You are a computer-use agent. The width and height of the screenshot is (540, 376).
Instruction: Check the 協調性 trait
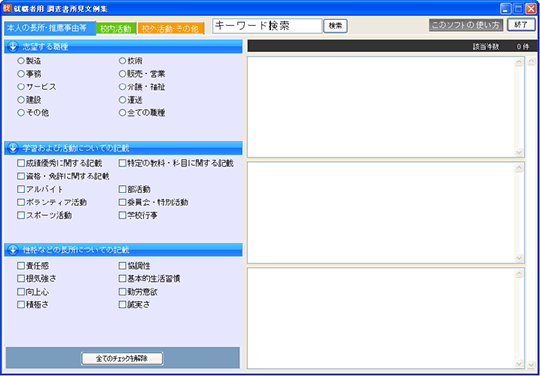click(x=122, y=265)
